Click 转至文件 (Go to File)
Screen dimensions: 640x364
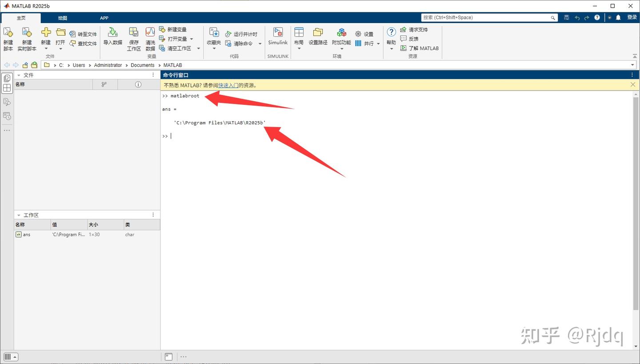(x=83, y=34)
